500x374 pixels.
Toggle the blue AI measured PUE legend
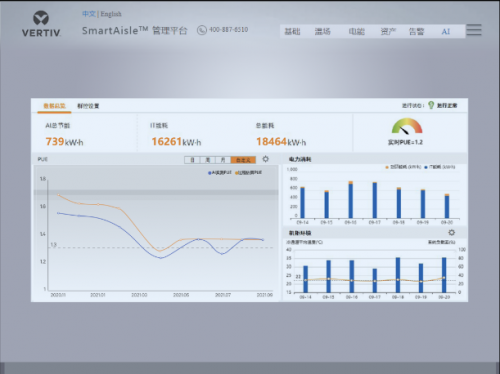pyautogui.click(x=219, y=173)
